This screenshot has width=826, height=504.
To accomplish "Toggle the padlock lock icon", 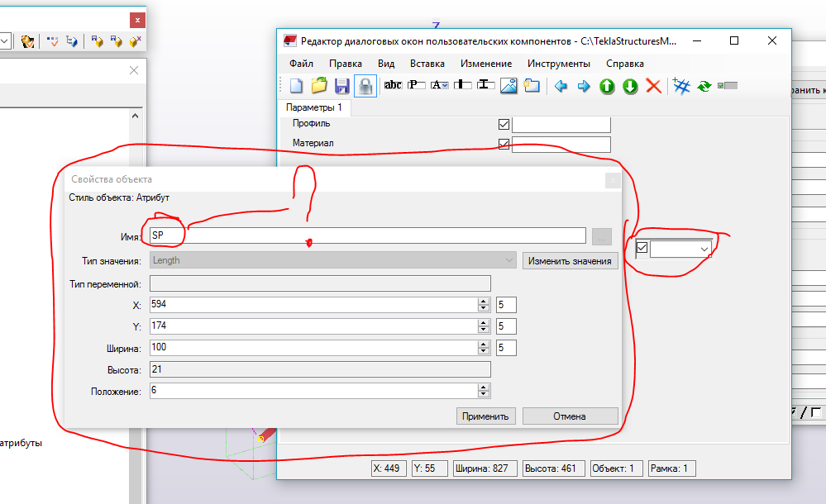I will [364, 85].
